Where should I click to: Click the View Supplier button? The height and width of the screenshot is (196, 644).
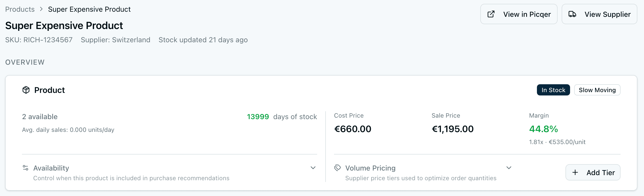click(x=599, y=14)
